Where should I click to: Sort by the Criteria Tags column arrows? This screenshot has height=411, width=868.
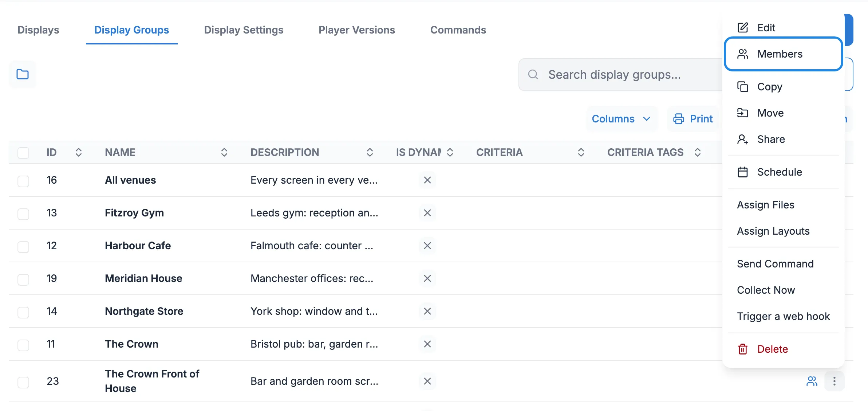698,152
